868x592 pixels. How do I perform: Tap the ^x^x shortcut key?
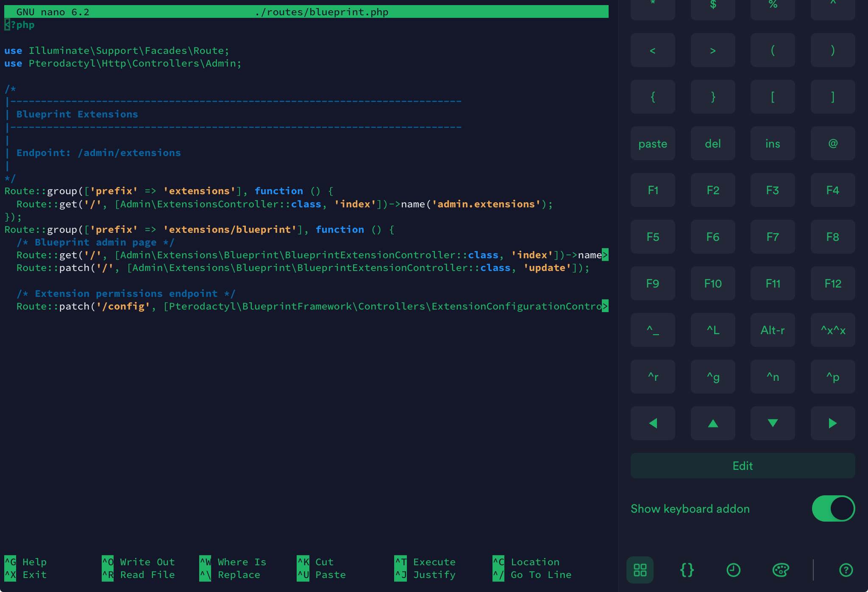pyautogui.click(x=833, y=330)
